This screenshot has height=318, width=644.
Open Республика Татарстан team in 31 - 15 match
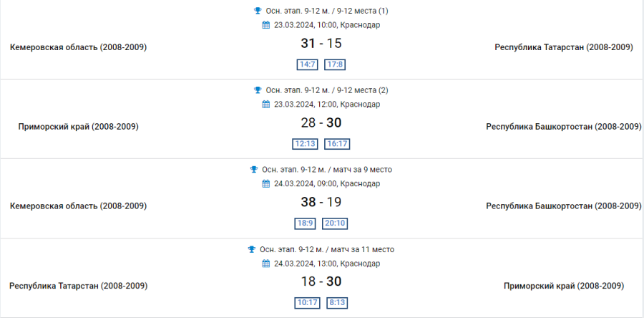(564, 47)
